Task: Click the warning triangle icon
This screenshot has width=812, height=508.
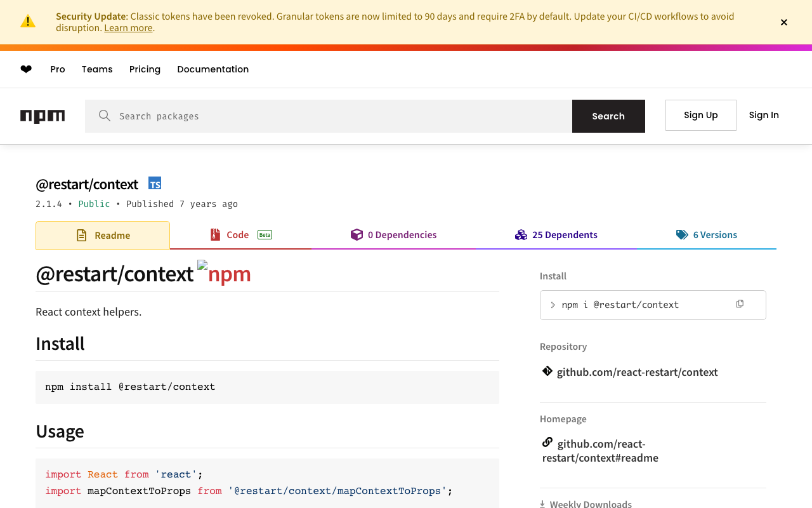Action: point(28,22)
